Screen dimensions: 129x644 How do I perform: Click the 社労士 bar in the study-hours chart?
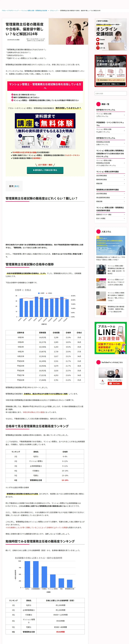27,574
